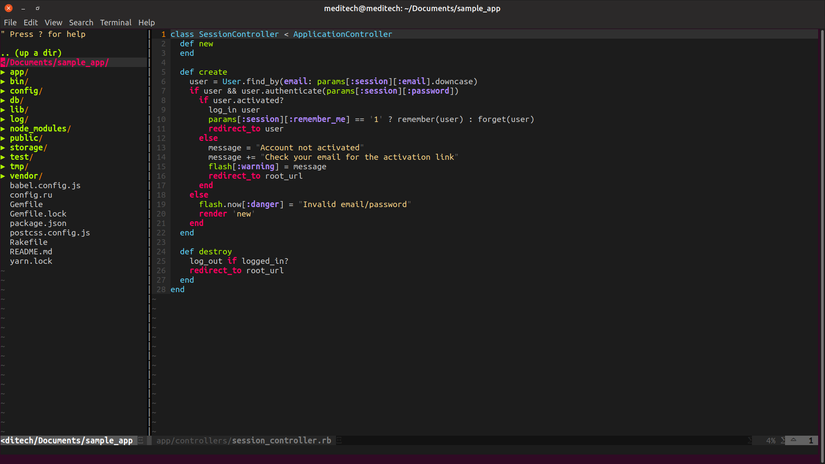Open the View menu

click(53, 22)
